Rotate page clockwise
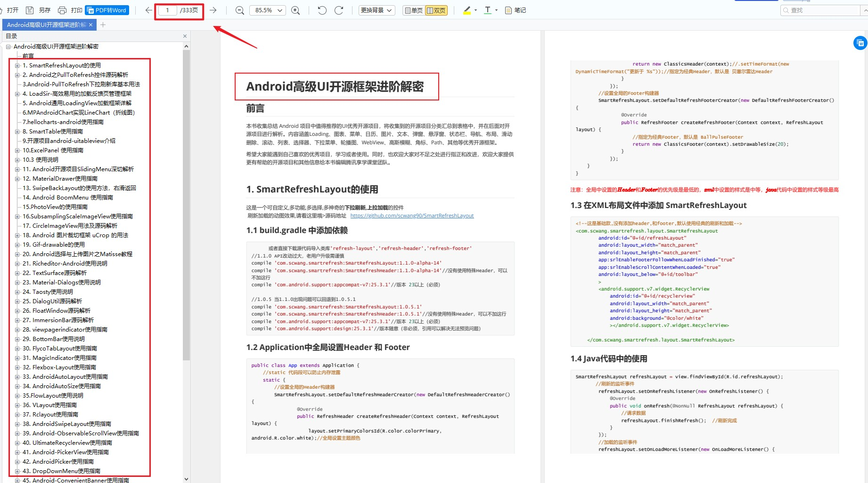 click(x=339, y=10)
